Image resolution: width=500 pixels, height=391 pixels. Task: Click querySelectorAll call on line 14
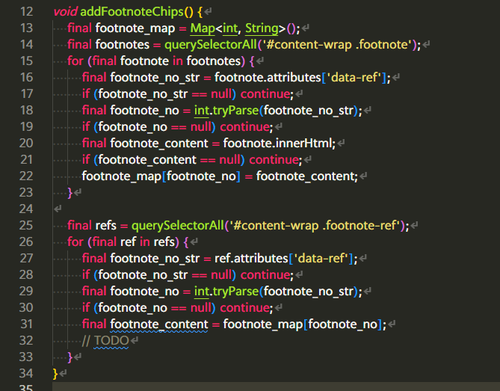[x=211, y=45]
